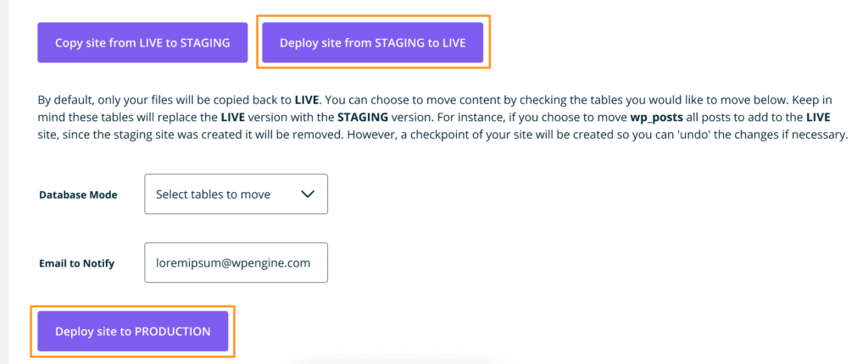The height and width of the screenshot is (364, 868).
Task: Click the Email to Notify label
Action: click(x=76, y=263)
